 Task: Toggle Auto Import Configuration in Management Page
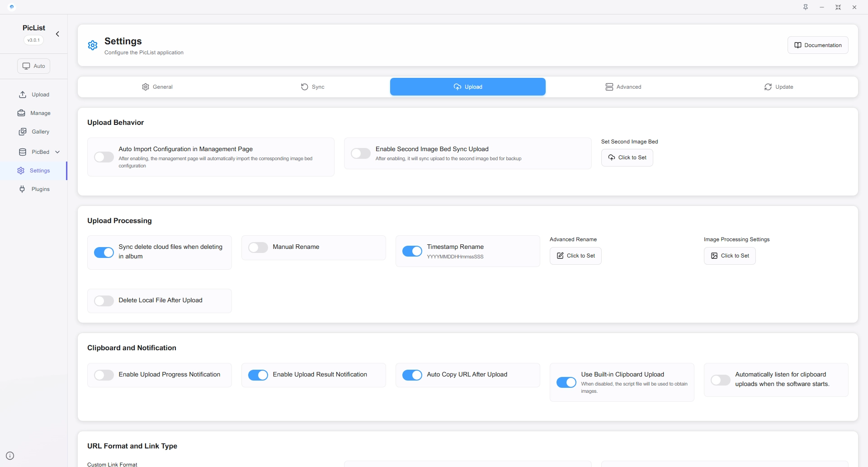104,157
